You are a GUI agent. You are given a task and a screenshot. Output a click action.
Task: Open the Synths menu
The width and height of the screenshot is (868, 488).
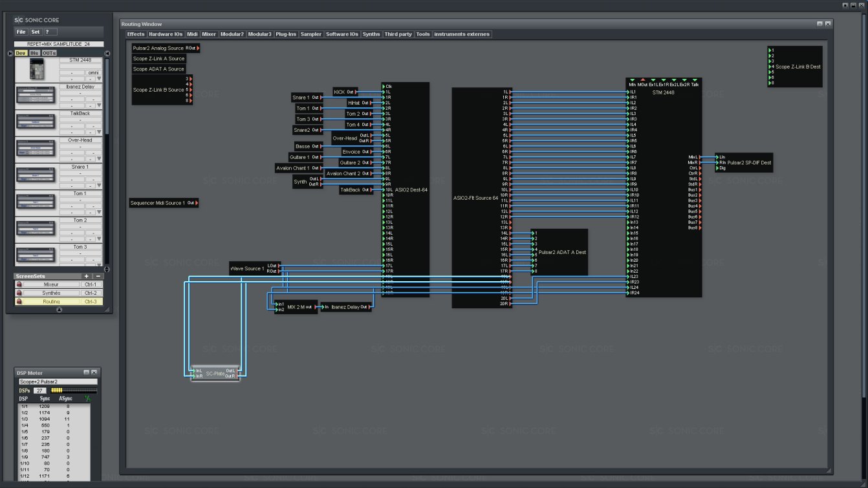point(371,34)
